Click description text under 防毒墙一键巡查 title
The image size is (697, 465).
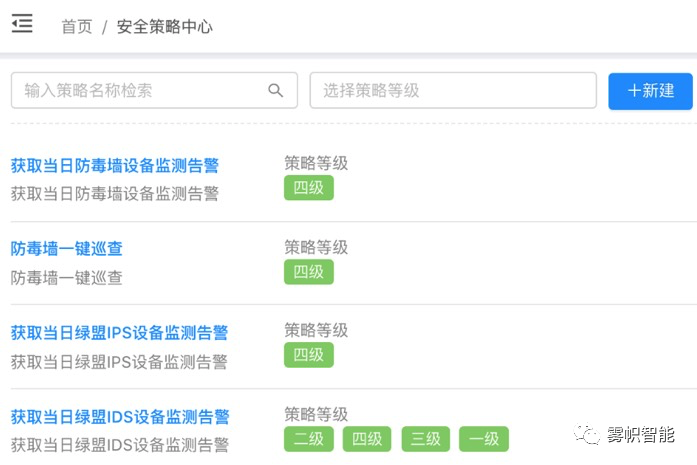point(67,278)
